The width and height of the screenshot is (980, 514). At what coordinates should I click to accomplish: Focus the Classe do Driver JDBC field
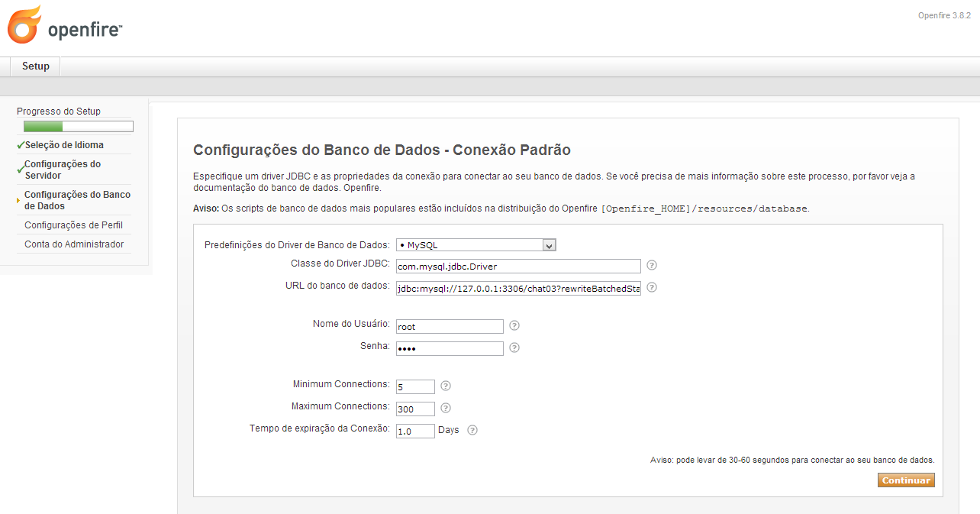click(x=518, y=266)
